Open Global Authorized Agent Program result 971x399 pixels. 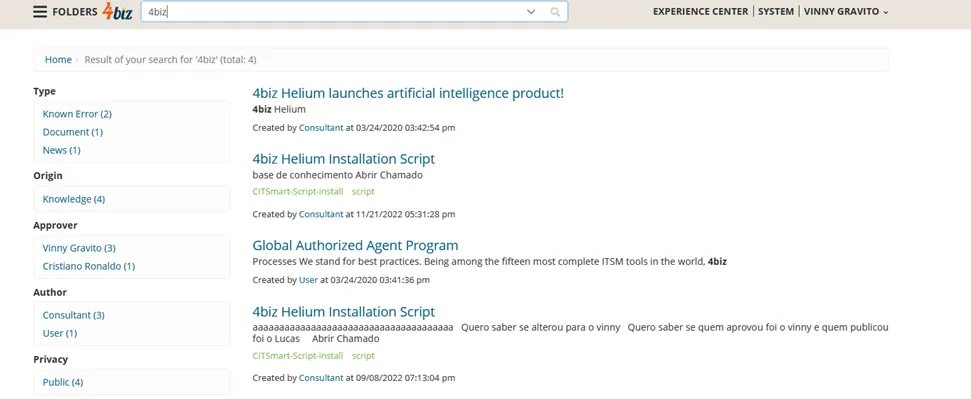click(355, 245)
